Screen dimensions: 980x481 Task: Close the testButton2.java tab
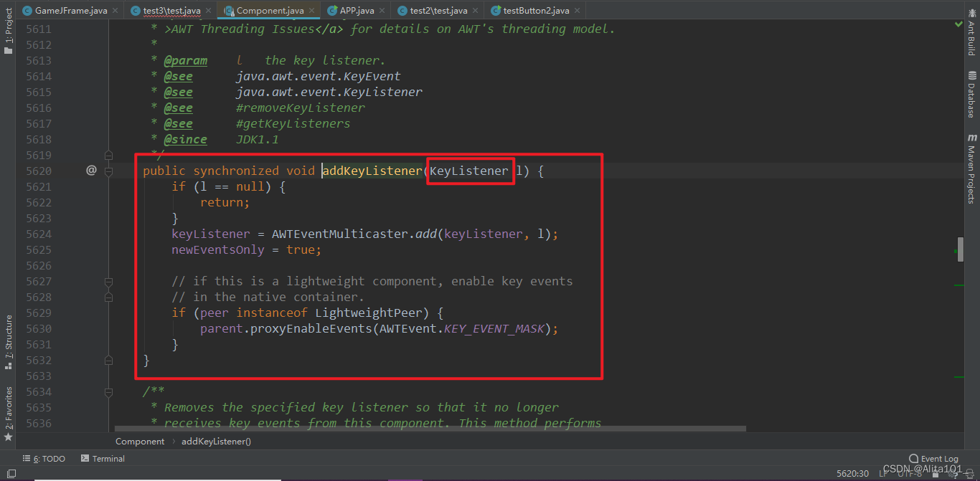click(578, 11)
